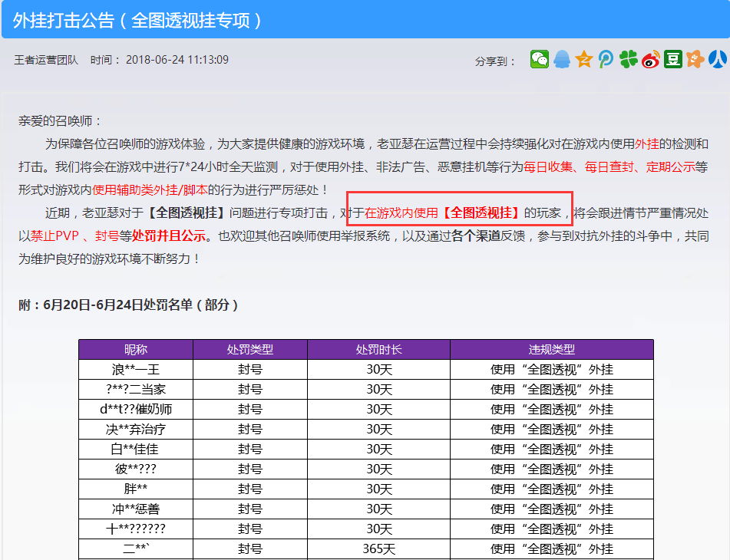Click the author name 王者运营团队

coord(46,60)
